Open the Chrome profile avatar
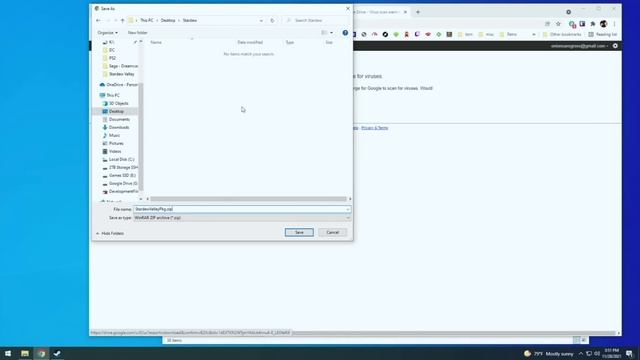The image size is (640, 360). pos(603,24)
